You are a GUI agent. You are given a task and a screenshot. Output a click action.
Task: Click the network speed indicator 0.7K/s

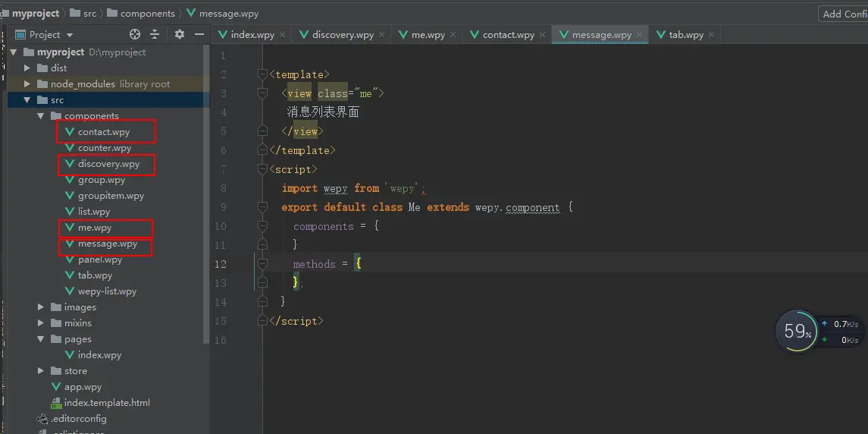pyautogui.click(x=841, y=324)
